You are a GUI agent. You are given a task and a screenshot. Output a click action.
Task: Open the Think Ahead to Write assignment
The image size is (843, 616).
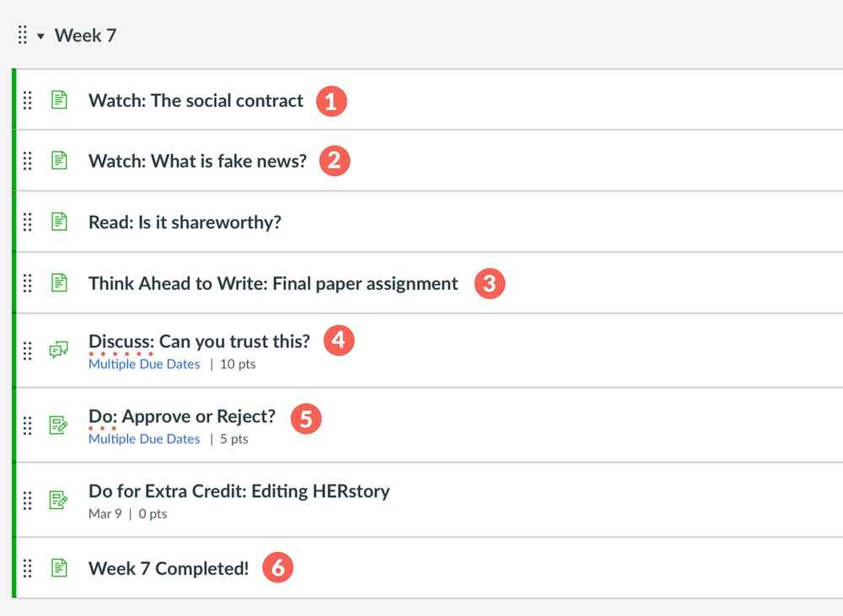click(x=272, y=283)
